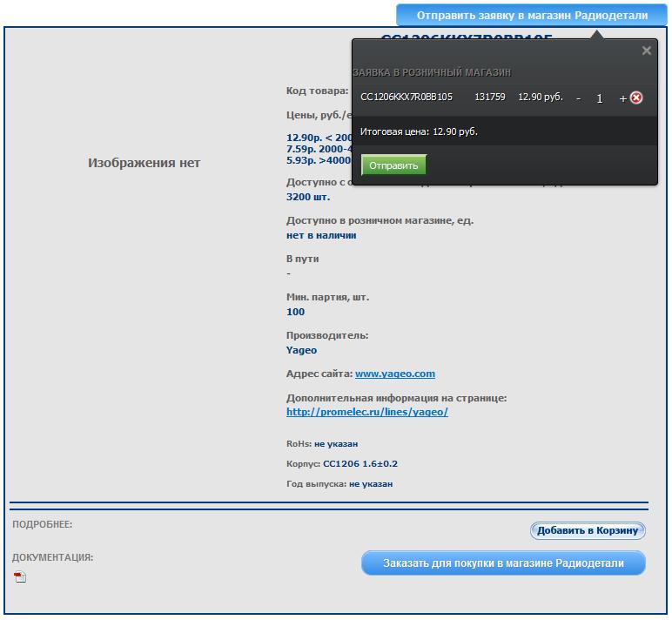Click the quantity value 1 in popup
The width and height of the screenshot is (672, 620).
pos(600,98)
